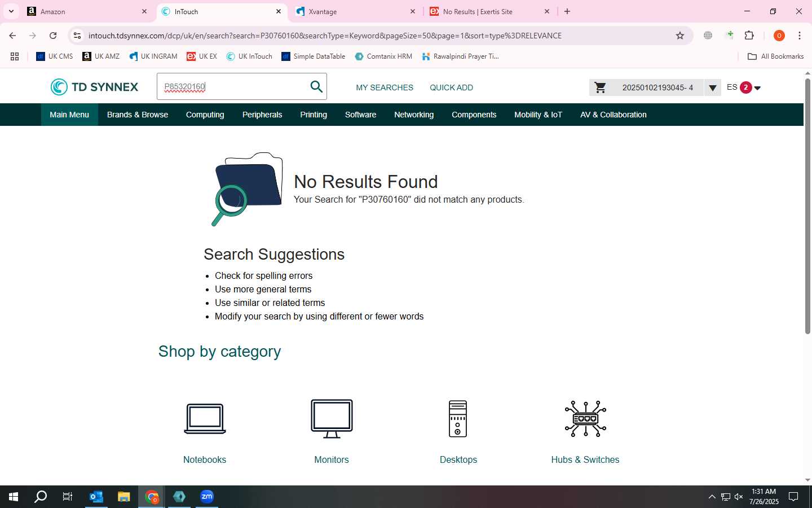Switch to the Exertis No Results tab

pyautogui.click(x=490, y=11)
